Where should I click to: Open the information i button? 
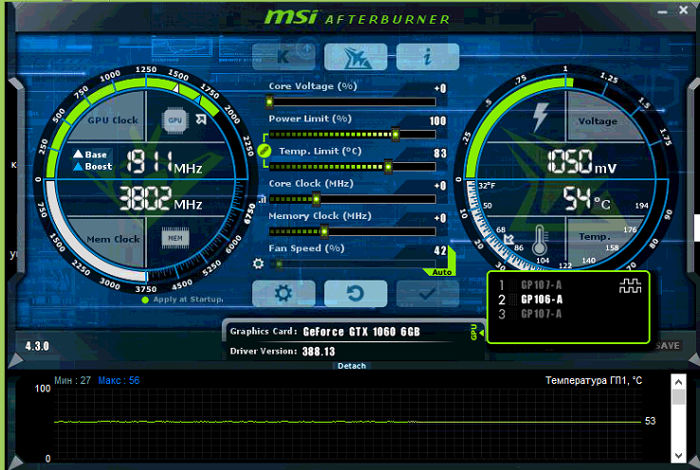click(428, 57)
